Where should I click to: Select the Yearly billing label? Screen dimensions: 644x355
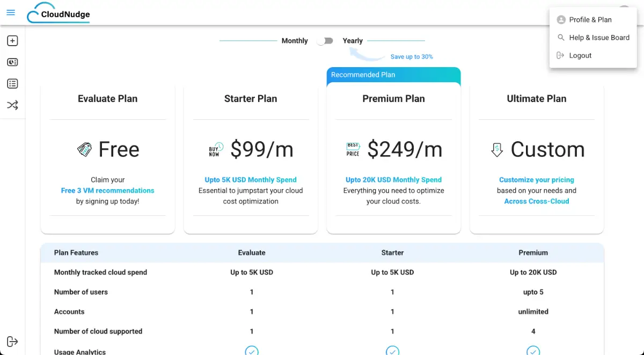[353, 41]
